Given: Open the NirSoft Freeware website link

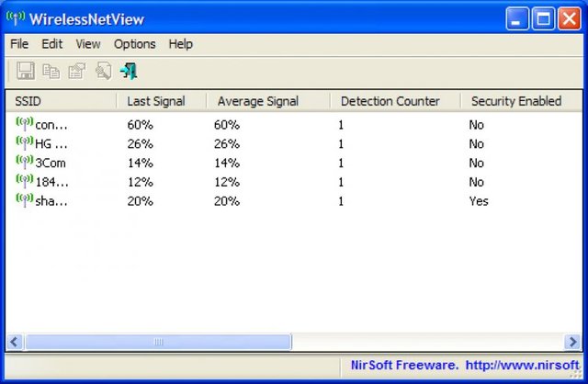Looking at the screenshot, I should click(465, 365).
